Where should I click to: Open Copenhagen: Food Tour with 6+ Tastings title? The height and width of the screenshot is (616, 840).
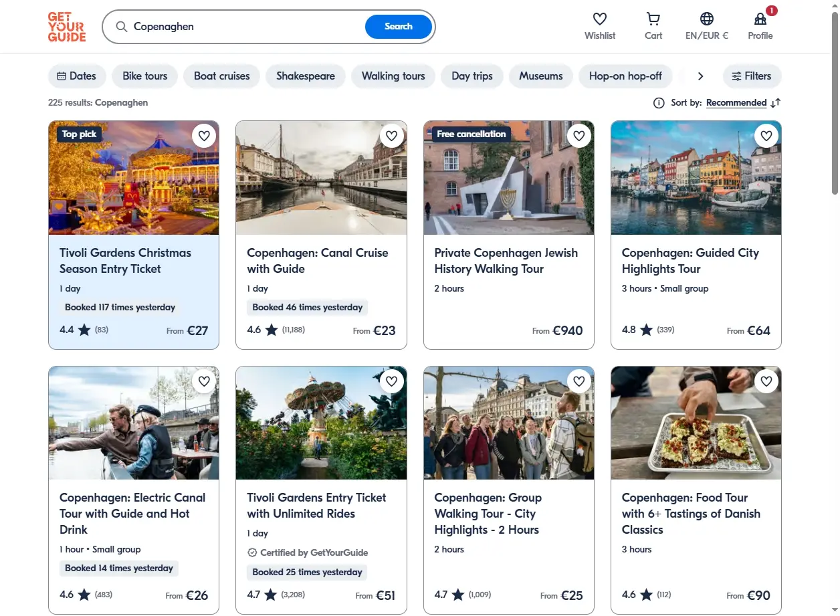691,514
